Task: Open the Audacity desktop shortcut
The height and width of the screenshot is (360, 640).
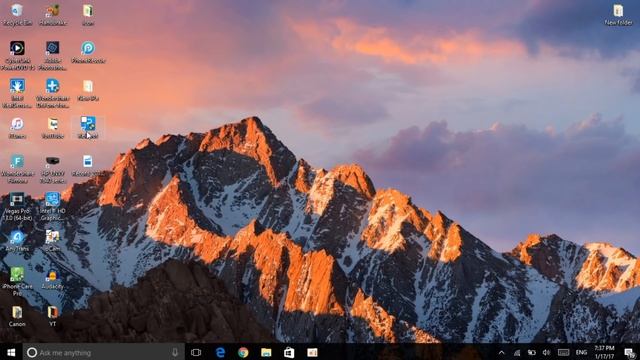Action: pos(53,279)
